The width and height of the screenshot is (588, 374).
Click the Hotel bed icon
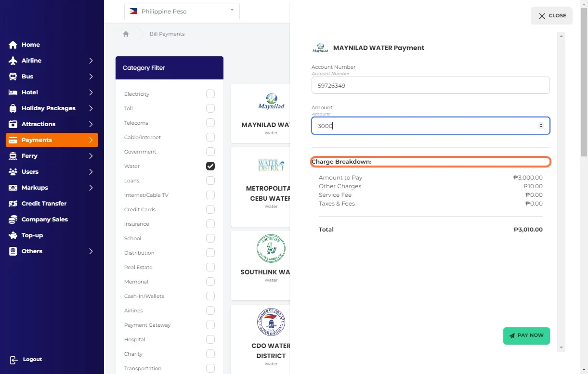tap(13, 92)
